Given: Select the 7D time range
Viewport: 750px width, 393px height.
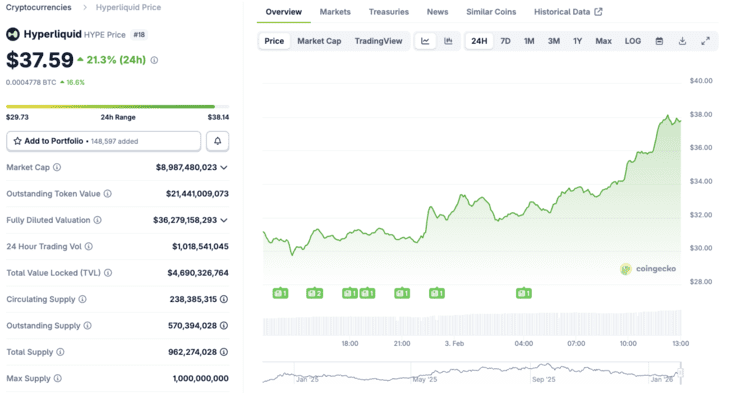Looking at the screenshot, I should [x=505, y=41].
